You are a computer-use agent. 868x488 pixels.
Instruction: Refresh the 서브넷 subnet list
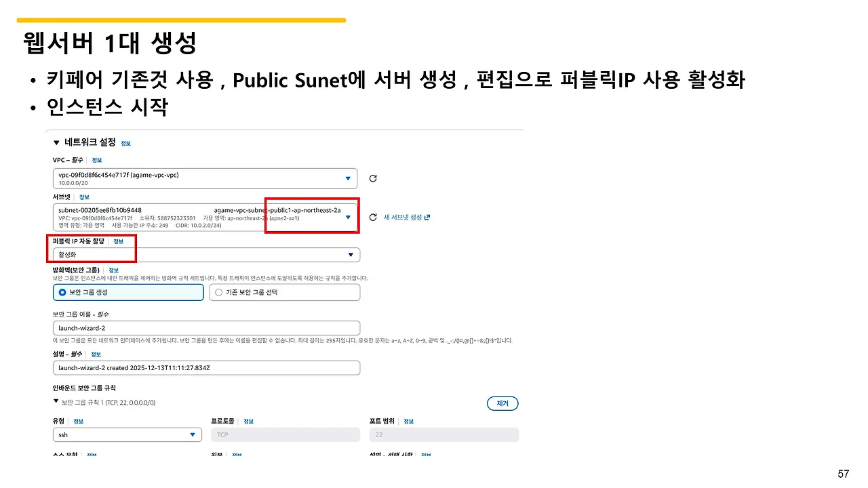[372, 217]
